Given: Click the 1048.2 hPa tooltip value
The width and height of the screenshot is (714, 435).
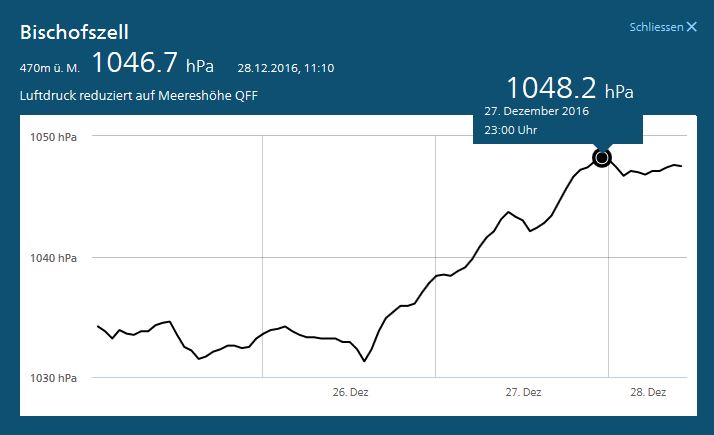Looking at the screenshot, I should [569, 88].
